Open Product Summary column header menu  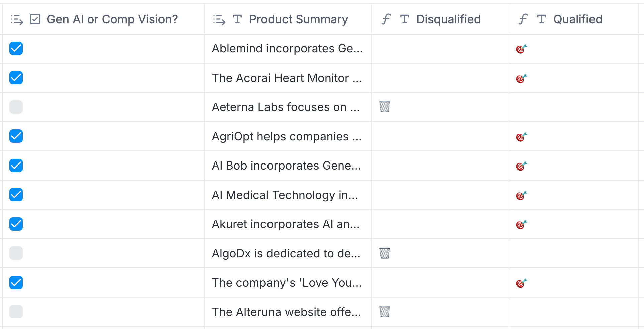click(298, 19)
